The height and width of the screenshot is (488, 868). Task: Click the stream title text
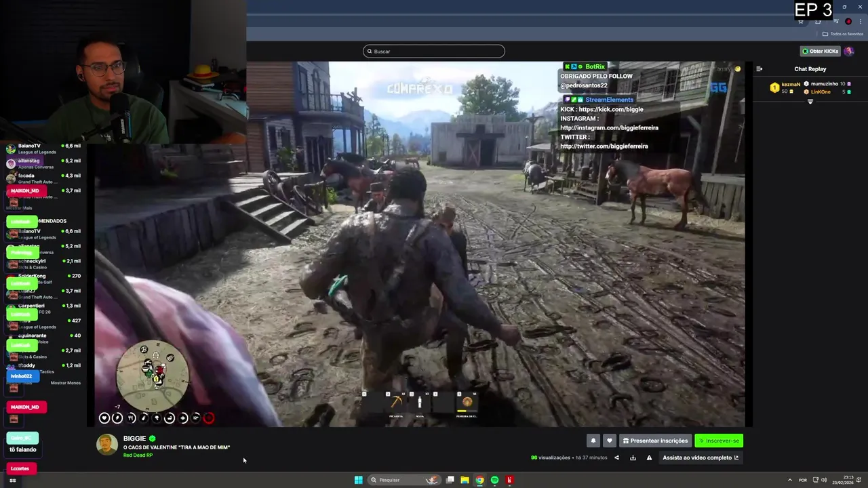pyautogui.click(x=176, y=447)
